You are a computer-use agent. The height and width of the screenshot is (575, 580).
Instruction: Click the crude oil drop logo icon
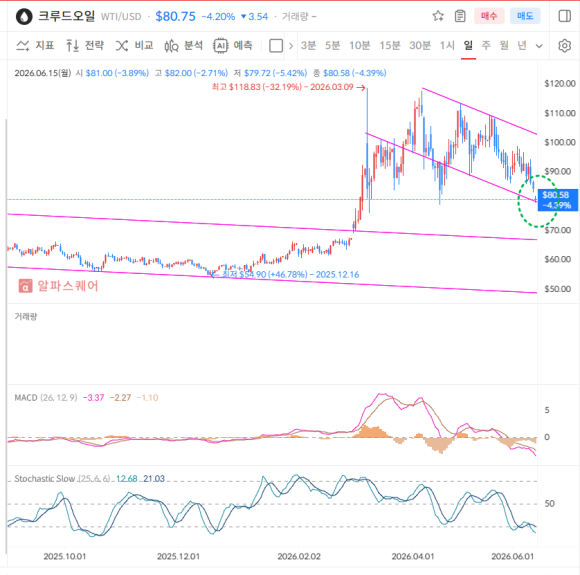tap(24, 17)
